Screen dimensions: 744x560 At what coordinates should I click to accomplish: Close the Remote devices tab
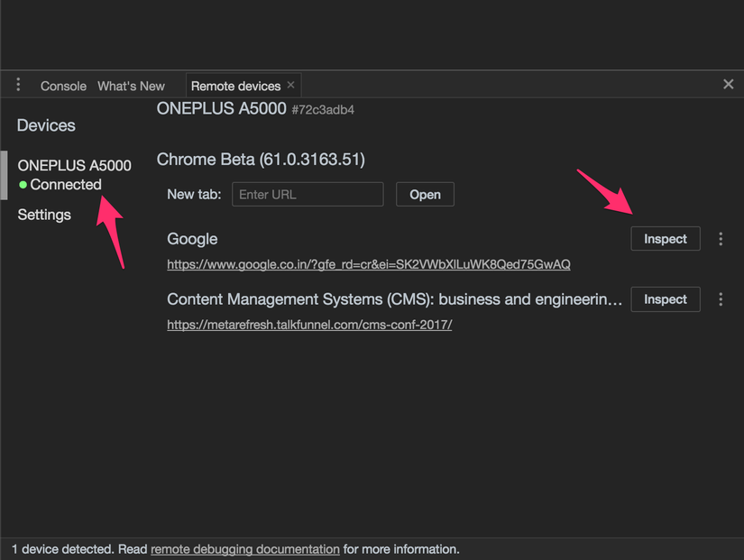coord(291,85)
